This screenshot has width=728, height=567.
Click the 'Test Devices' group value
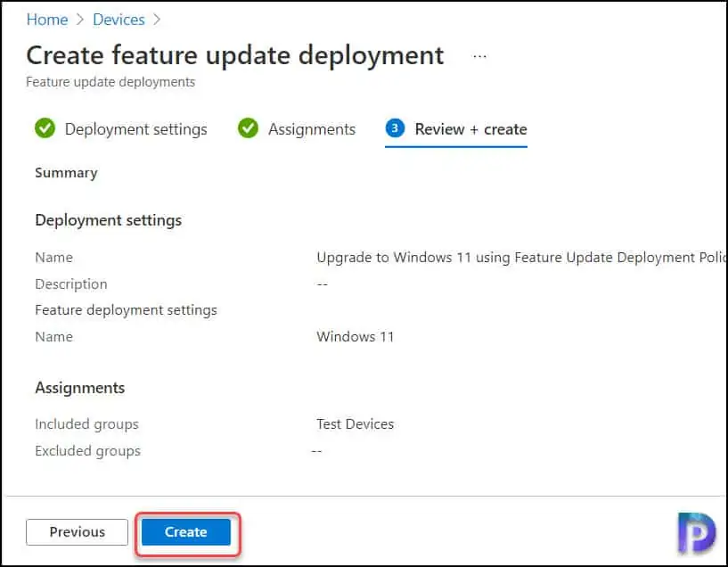click(356, 423)
